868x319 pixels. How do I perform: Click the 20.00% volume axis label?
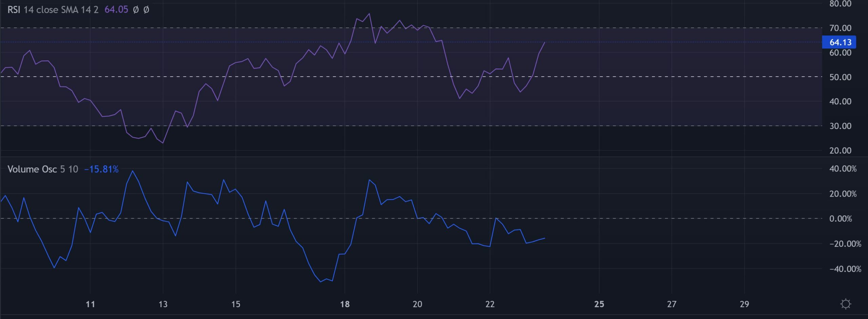(x=843, y=194)
